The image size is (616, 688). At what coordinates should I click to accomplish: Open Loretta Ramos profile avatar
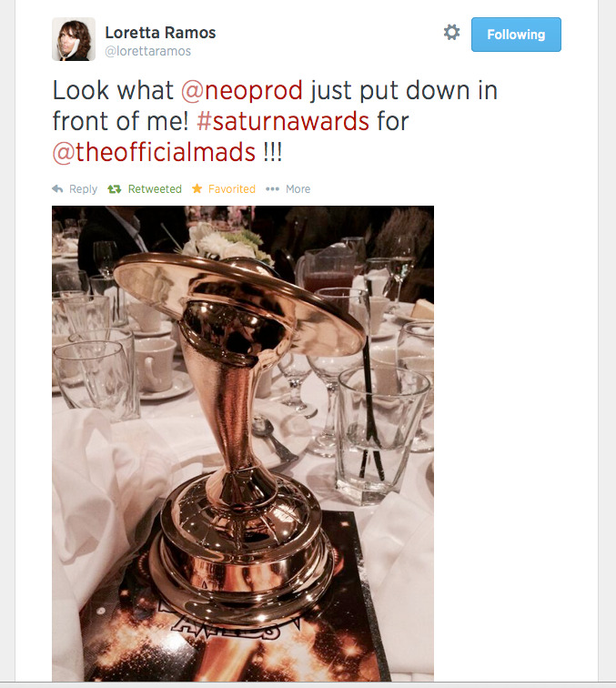(x=74, y=39)
